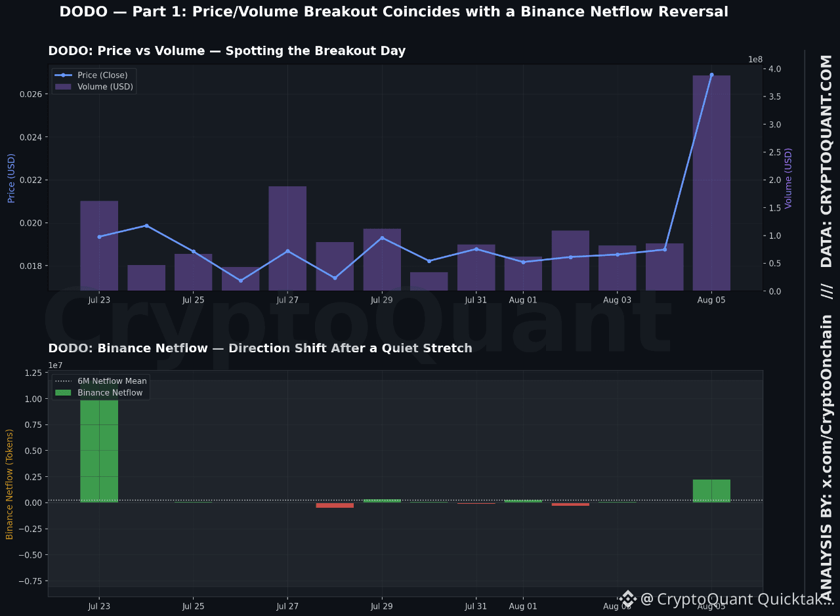840x616 pixels.
Task: Click 'Jul 29' under the netflow chart
Action: click(x=381, y=607)
